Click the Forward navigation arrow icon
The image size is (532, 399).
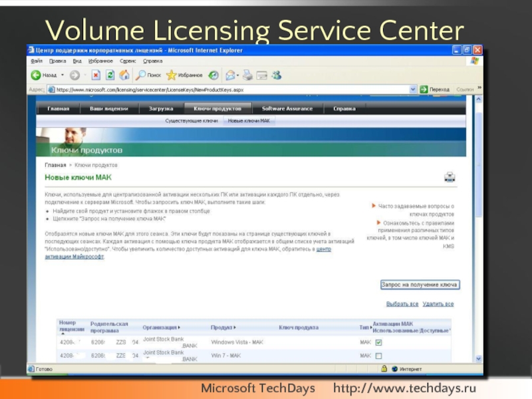(74, 75)
